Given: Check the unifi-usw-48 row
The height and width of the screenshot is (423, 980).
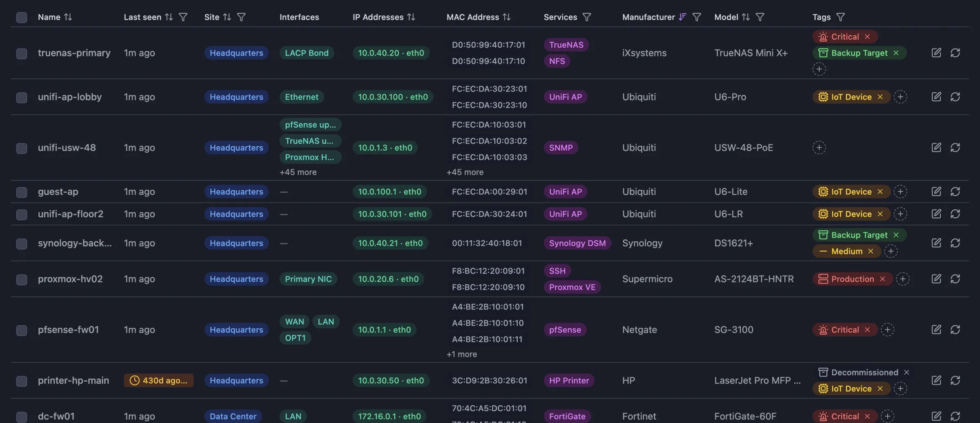Looking at the screenshot, I should pyautogui.click(x=22, y=148).
